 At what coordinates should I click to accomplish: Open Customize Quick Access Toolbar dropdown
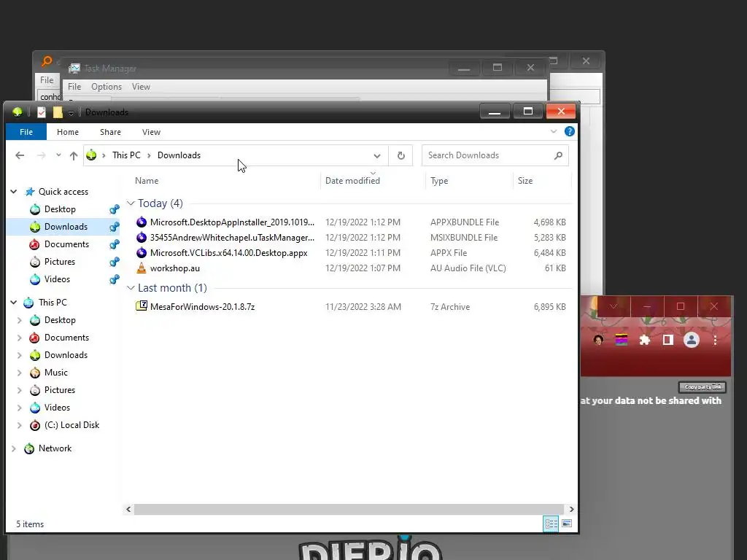pos(71,113)
